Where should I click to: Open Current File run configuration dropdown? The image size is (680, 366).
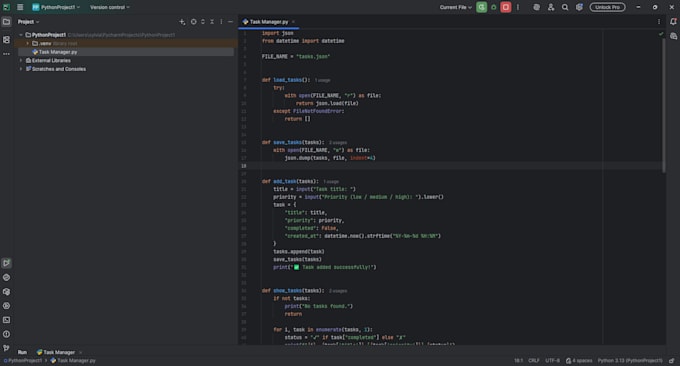coord(455,7)
